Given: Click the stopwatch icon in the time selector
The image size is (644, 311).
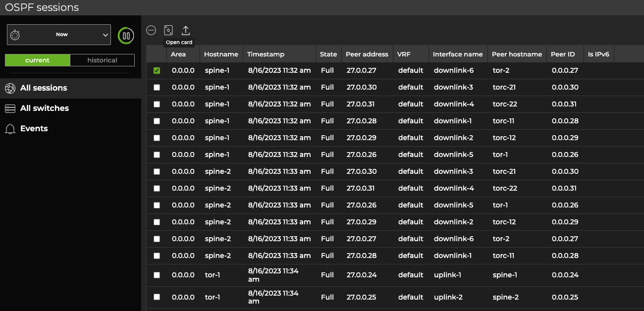Looking at the screenshot, I should pos(15,35).
